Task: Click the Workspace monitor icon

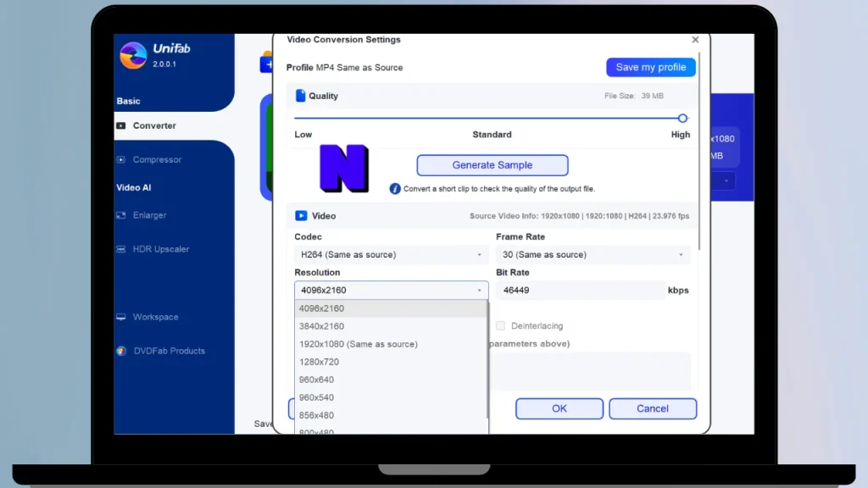Action: (120, 317)
